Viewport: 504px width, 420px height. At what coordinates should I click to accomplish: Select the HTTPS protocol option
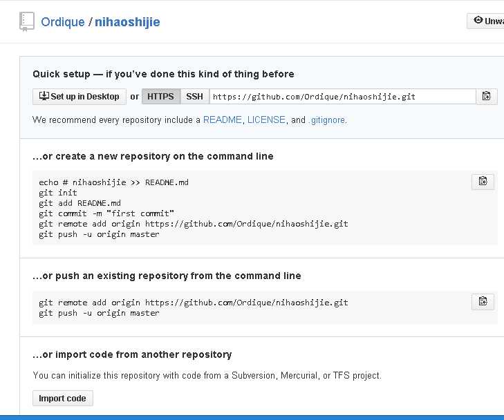point(160,97)
